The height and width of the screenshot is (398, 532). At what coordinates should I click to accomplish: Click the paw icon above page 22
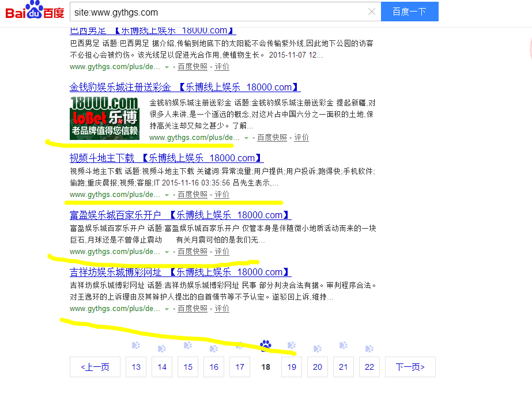point(369,348)
